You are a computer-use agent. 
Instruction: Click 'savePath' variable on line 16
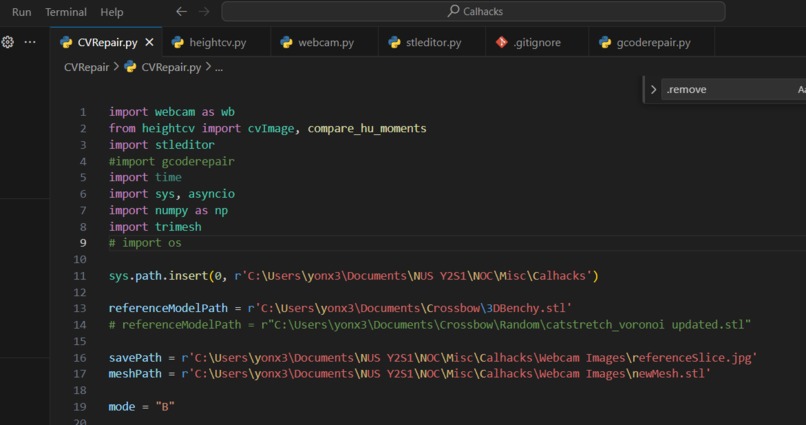[135, 358]
